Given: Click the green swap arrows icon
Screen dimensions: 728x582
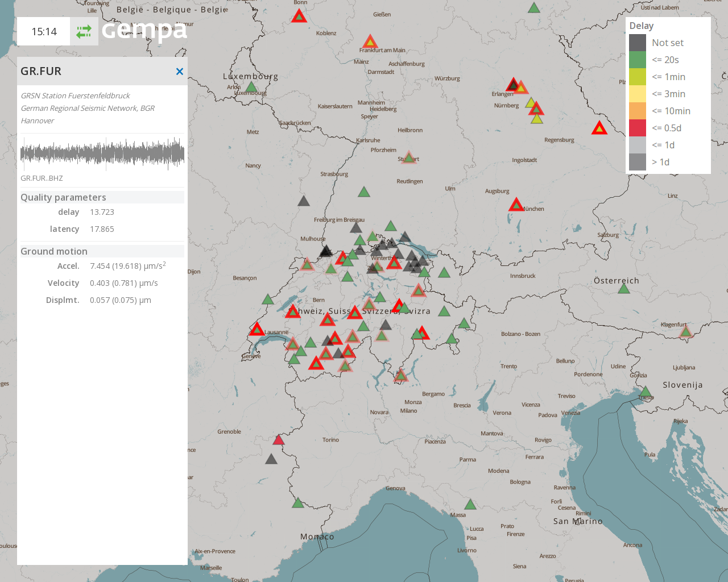Looking at the screenshot, I should point(84,31).
